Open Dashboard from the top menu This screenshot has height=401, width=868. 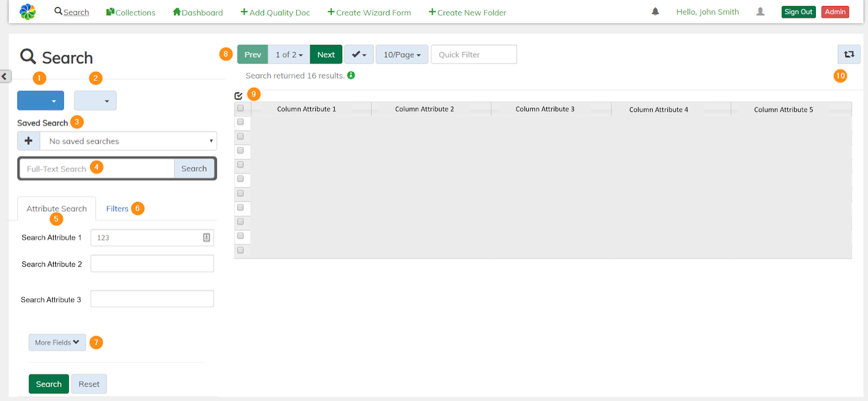pos(198,12)
